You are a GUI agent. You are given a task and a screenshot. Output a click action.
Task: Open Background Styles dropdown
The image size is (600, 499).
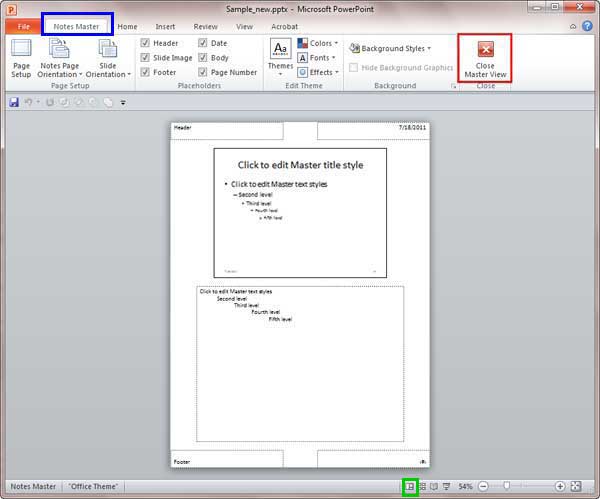pos(390,49)
